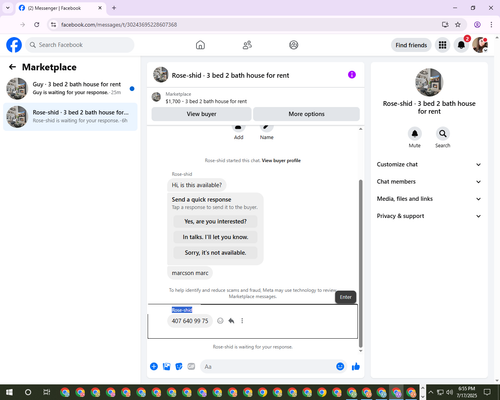Screen dimensions: 500x400
Task: Click the Add people icon in chat
Action: [x=238, y=128]
